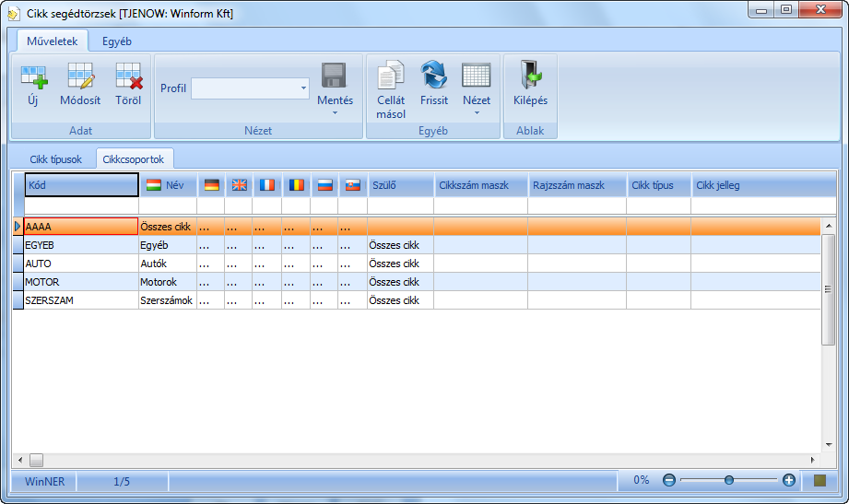Click the row selector of the EGYEB row
The height and width of the screenshot is (504, 849).
18,245
